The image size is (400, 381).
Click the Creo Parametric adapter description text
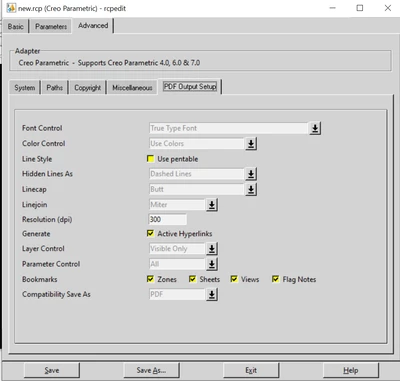(x=109, y=63)
